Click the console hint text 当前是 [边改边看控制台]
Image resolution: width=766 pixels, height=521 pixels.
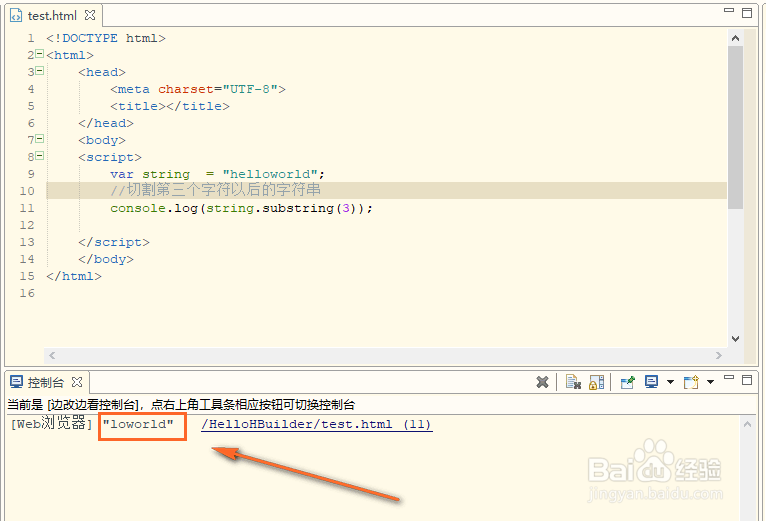click(74, 405)
